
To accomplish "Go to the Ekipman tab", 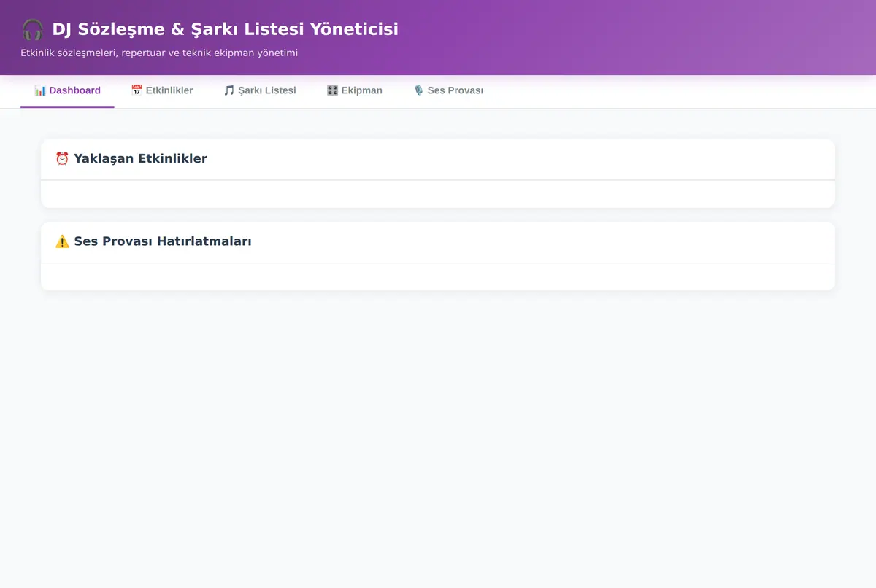I will pos(354,90).
